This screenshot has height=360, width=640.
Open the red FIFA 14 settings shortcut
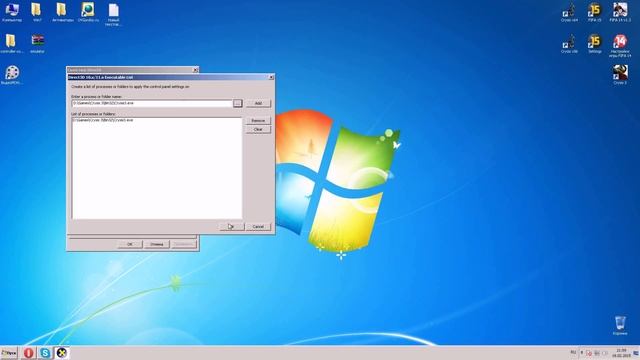pos(620,45)
